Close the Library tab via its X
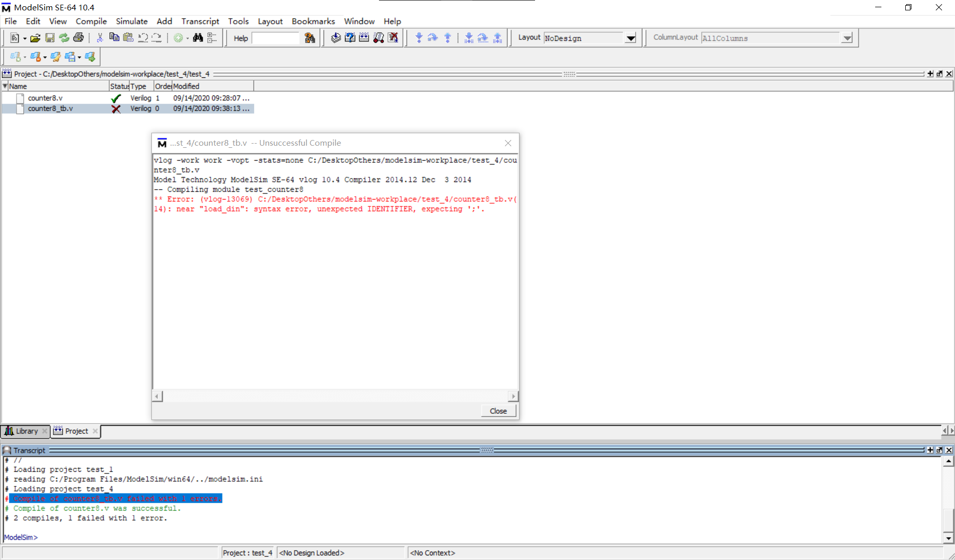This screenshot has width=955, height=560. click(x=45, y=431)
